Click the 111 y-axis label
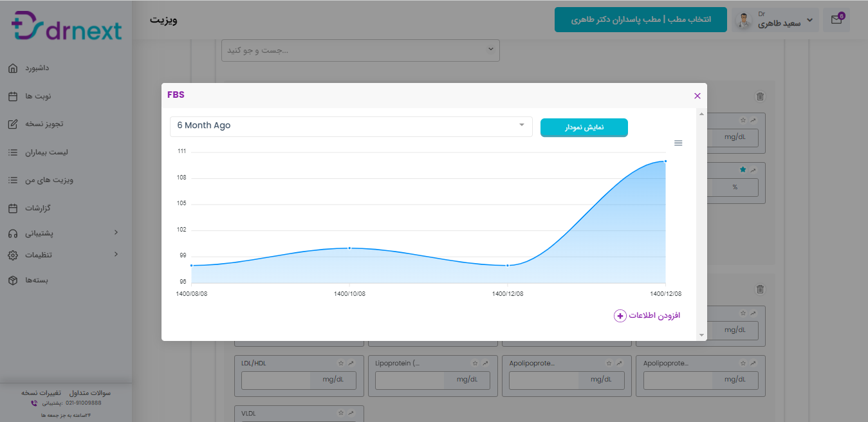 pos(182,151)
